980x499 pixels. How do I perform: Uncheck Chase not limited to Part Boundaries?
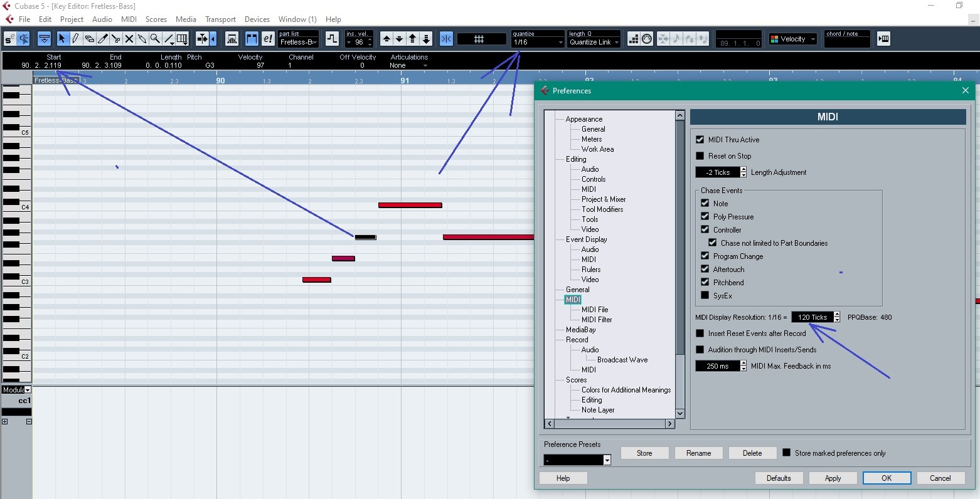pyautogui.click(x=713, y=243)
